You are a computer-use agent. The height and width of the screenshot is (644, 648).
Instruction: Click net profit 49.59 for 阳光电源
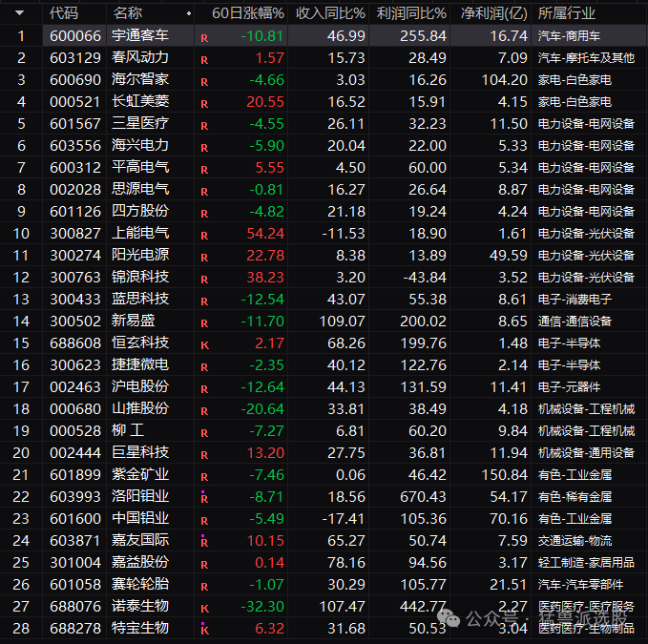tap(509, 256)
